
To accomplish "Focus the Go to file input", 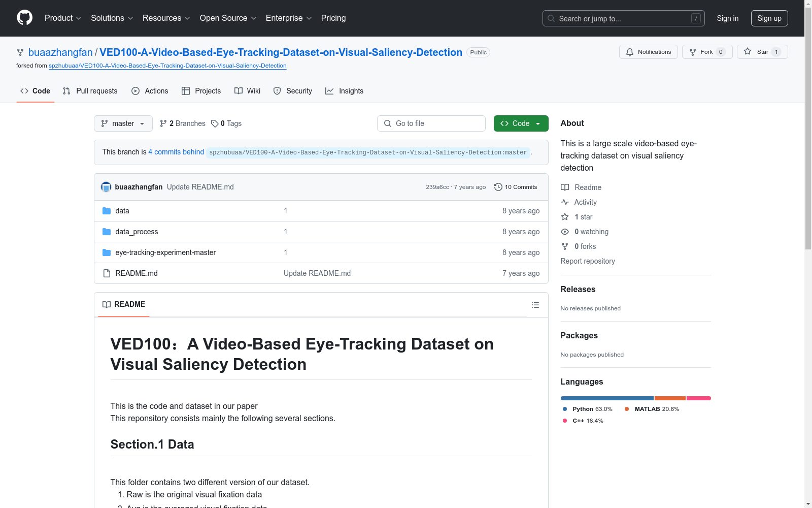I will [x=431, y=123].
